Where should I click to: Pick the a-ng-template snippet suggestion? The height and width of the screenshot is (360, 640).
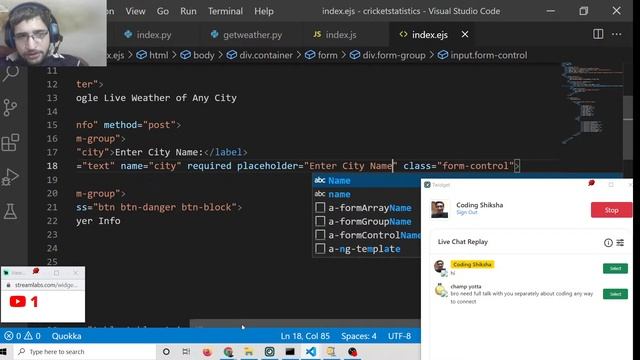pyautogui.click(x=367, y=249)
